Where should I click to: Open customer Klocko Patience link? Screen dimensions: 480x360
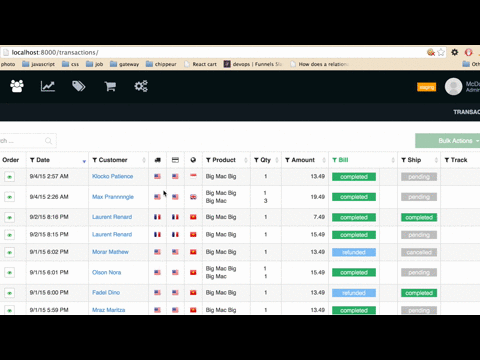pos(112,176)
